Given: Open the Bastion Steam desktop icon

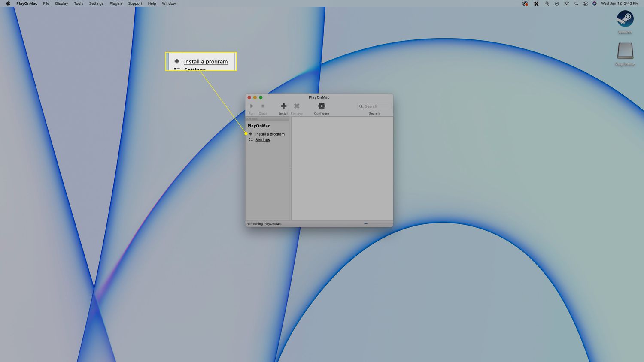Looking at the screenshot, I should [x=625, y=19].
